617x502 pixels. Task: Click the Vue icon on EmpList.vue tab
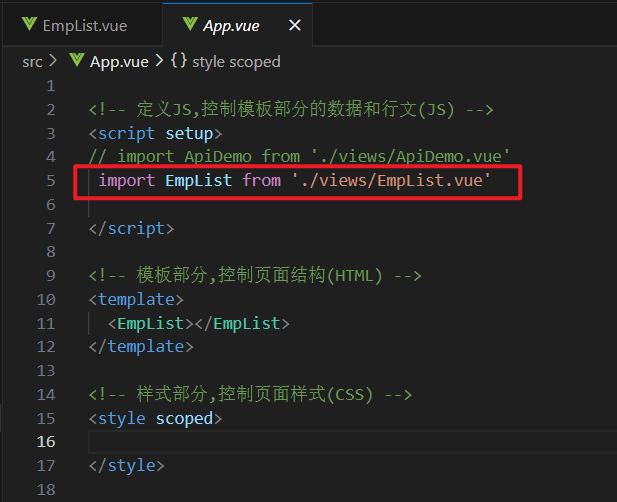(29, 24)
